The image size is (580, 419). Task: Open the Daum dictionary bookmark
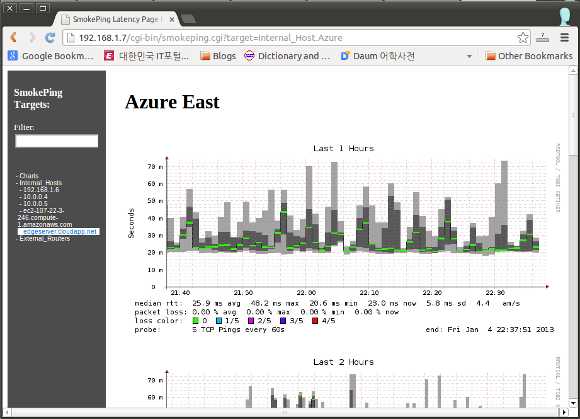pyautogui.click(x=377, y=56)
